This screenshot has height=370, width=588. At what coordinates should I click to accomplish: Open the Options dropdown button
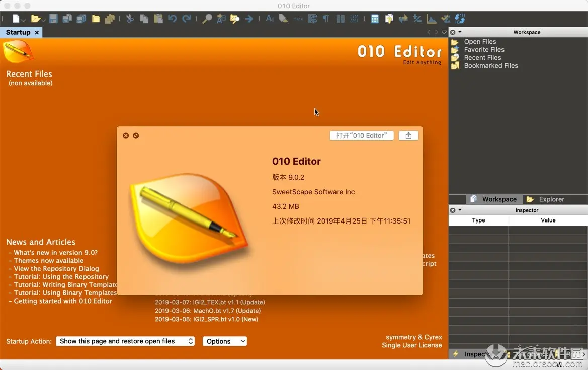click(225, 341)
